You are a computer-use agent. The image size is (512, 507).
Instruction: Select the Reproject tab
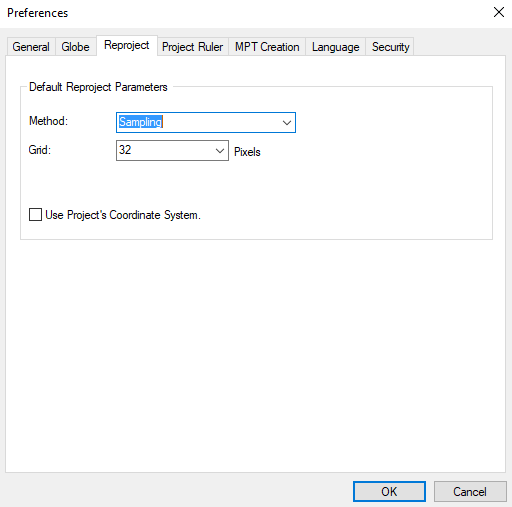coord(127,45)
